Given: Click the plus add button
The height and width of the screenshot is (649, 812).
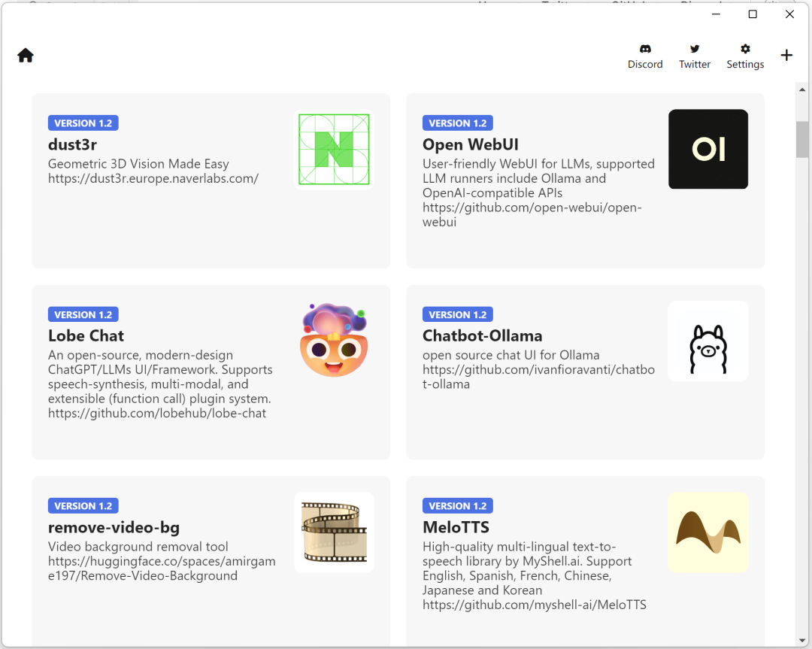Looking at the screenshot, I should click(x=786, y=55).
